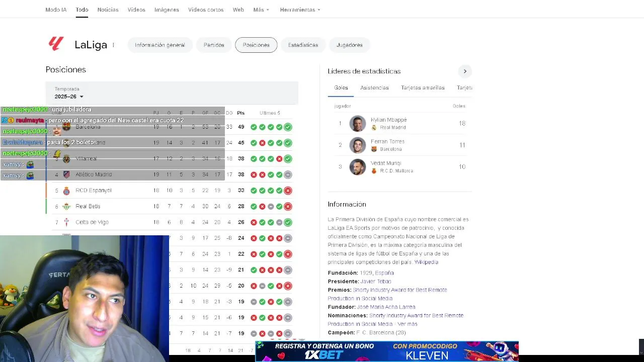Click the Ver más nominations link

(407, 324)
